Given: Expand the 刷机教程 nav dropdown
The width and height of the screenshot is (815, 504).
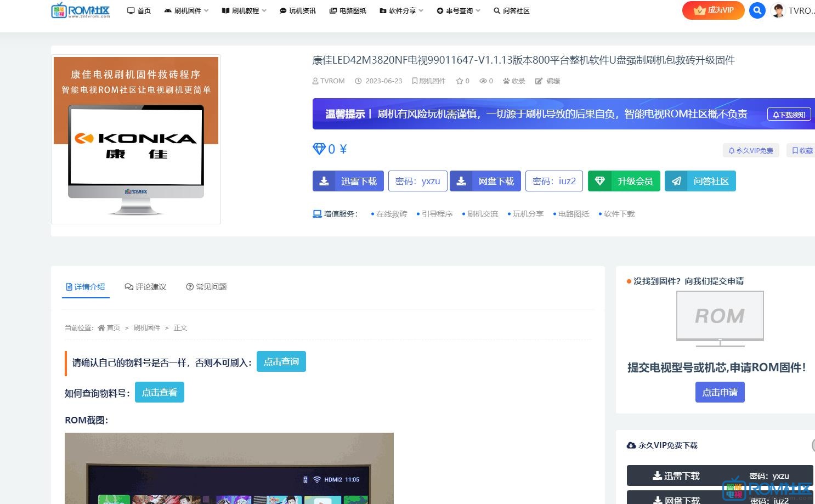Looking at the screenshot, I should [244, 10].
